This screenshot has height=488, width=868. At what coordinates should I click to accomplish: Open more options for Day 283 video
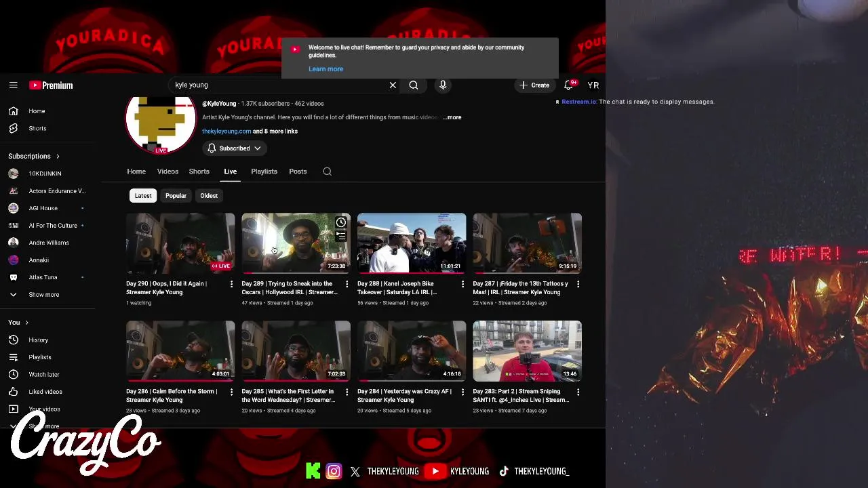coord(578,392)
